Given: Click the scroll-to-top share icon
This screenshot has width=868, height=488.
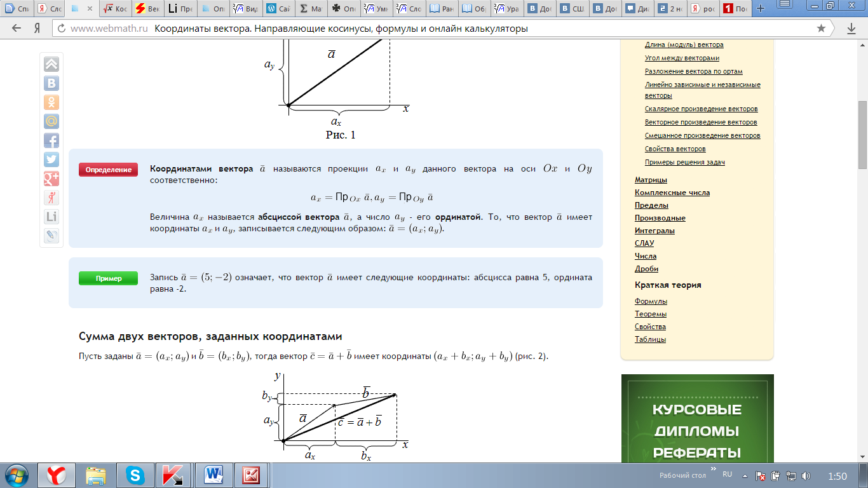Looking at the screenshot, I should [51, 64].
